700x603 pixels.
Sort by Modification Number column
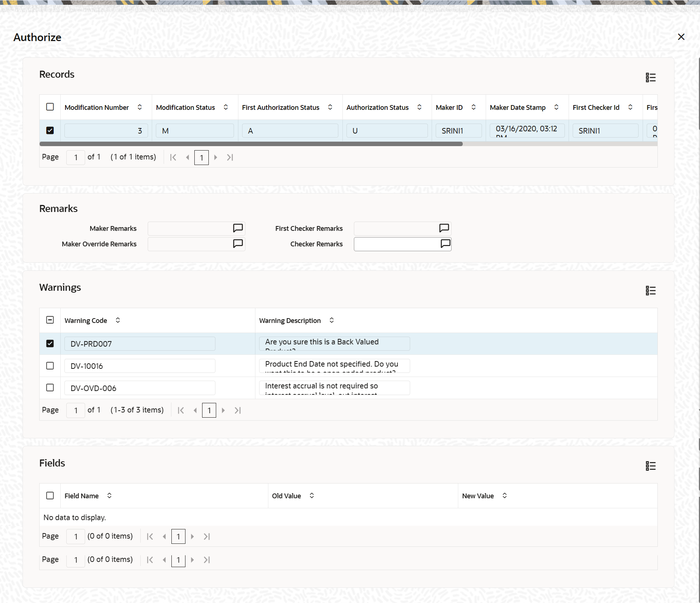[140, 107]
